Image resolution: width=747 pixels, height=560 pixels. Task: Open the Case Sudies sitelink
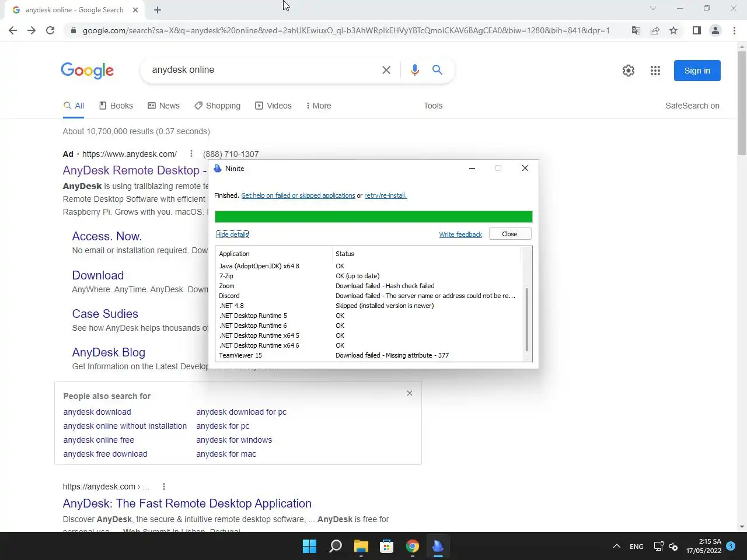(x=105, y=314)
